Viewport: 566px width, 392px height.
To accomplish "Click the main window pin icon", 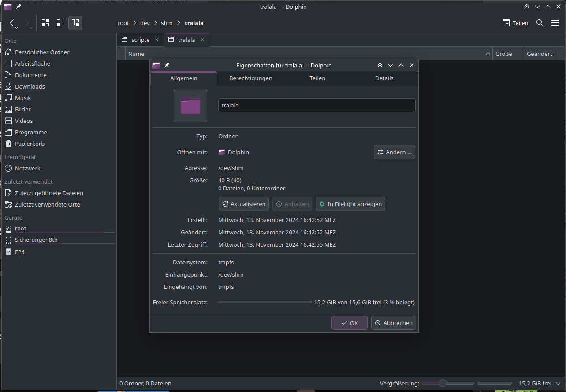I will tap(19, 7).
